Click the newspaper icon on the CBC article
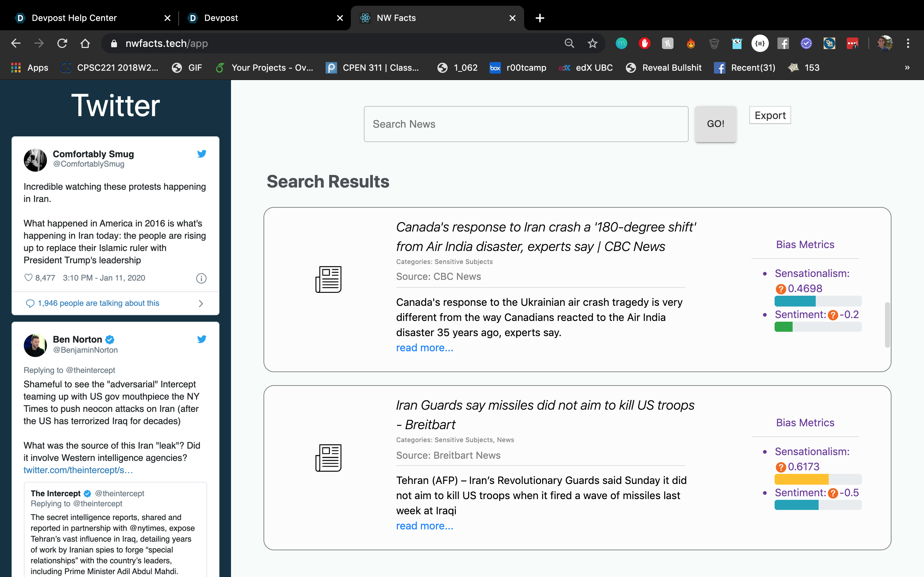Screen dimensions: 924x577 328,279
